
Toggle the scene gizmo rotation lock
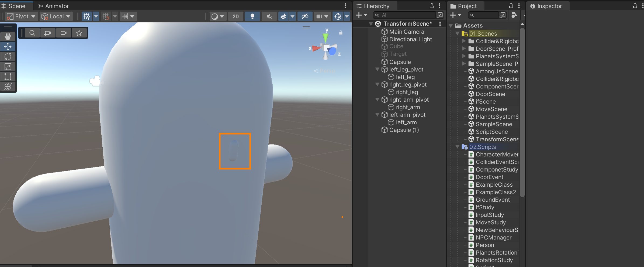(341, 33)
